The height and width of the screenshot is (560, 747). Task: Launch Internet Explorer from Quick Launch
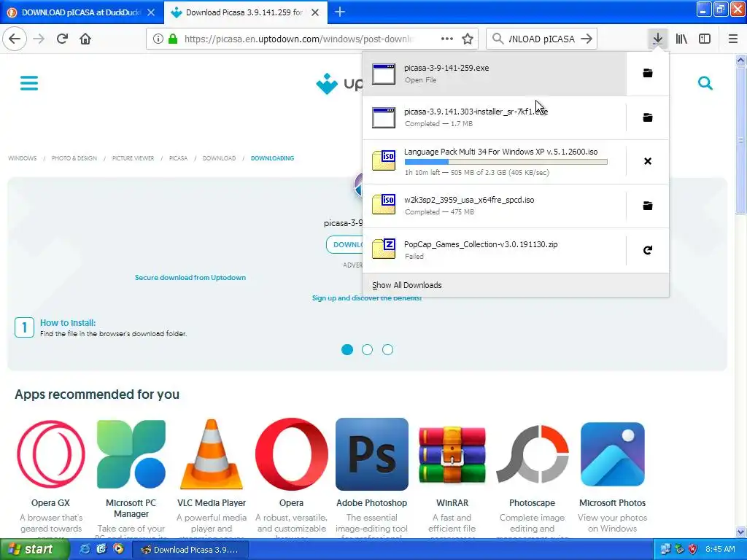pyautogui.click(x=85, y=550)
